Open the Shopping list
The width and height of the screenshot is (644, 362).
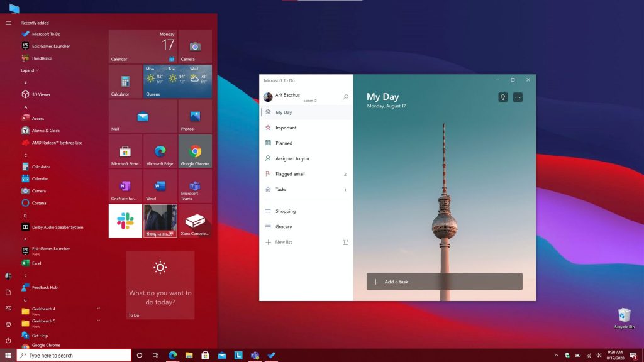click(307, 211)
